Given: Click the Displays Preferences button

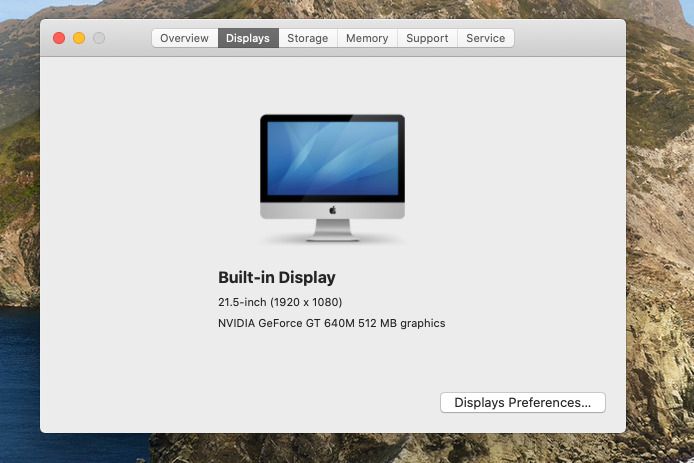Looking at the screenshot, I should [523, 402].
